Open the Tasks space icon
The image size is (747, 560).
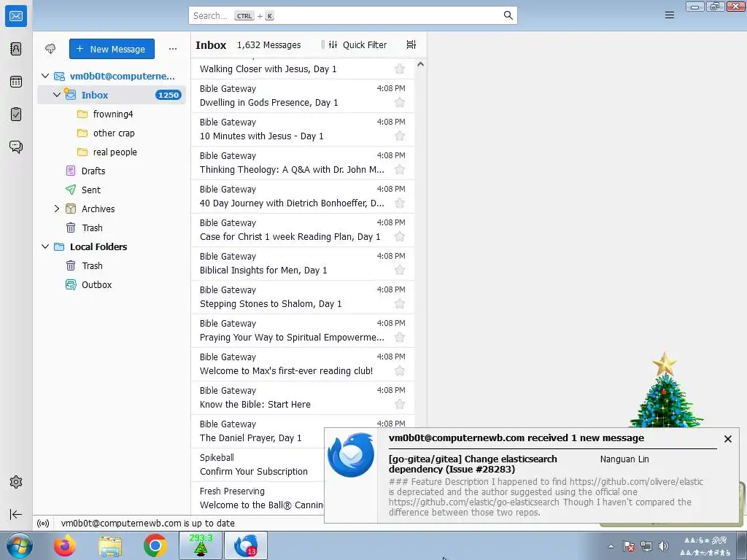[x=16, y=114]
